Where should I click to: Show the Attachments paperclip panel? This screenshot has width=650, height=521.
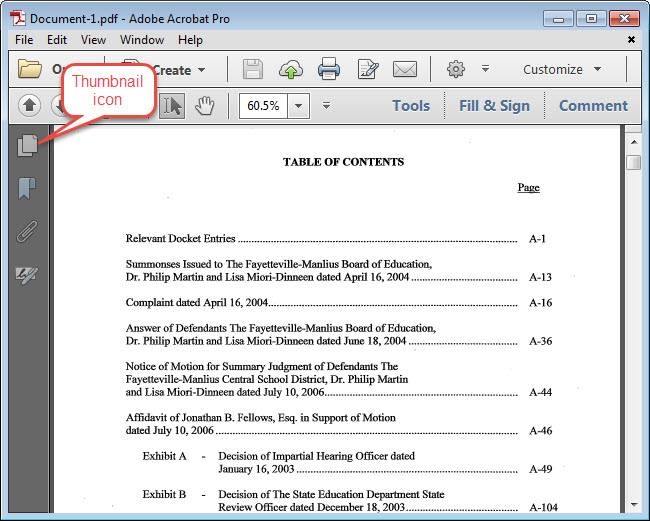click(27, 232)
